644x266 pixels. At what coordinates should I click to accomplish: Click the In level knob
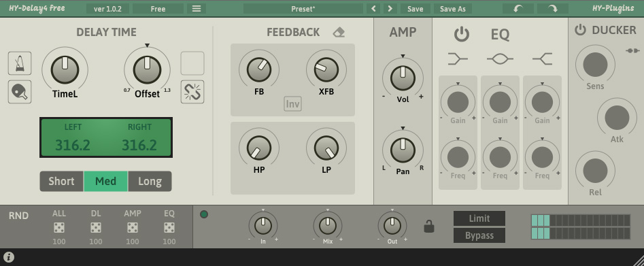pos(263,226)
